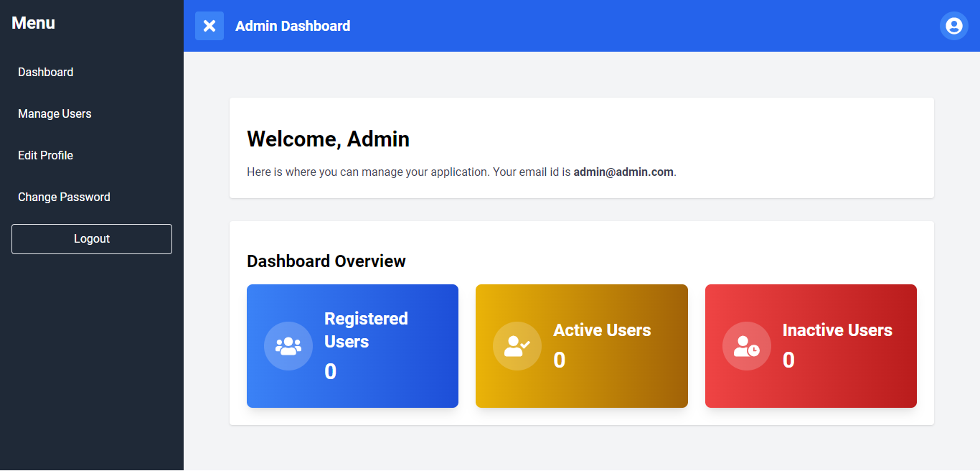The image size is (980, 471).
Task: Open Manage Users in the sidebar
Action: (x=55, y=113)
